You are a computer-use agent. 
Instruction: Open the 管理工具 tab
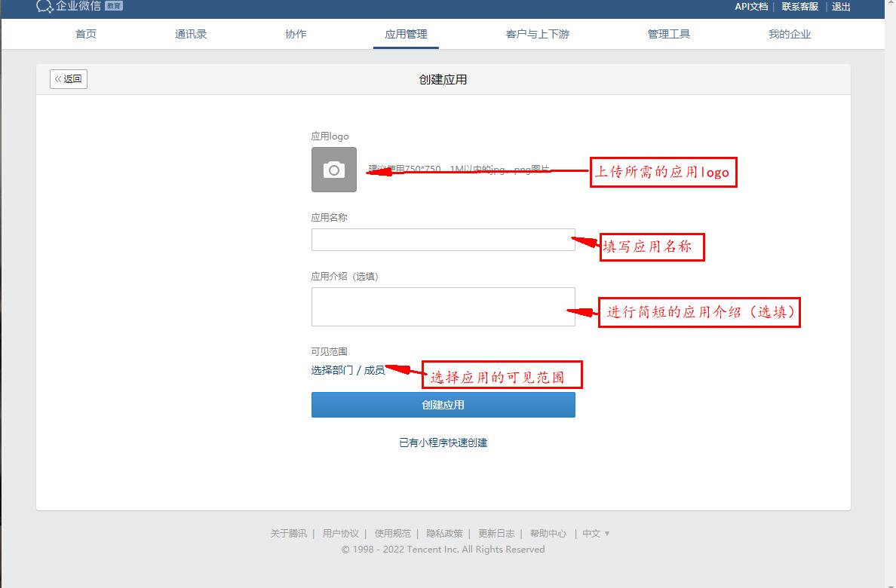point(668,34)
